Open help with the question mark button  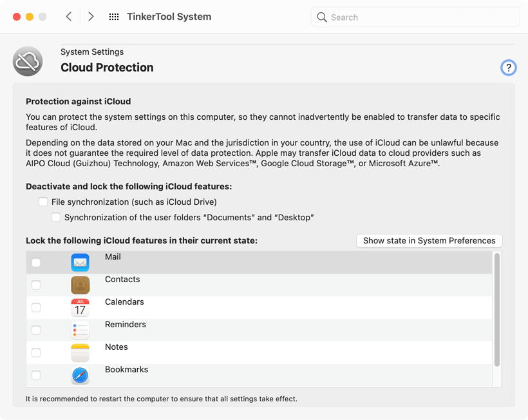pyautogui.click(x=509, y=68)
